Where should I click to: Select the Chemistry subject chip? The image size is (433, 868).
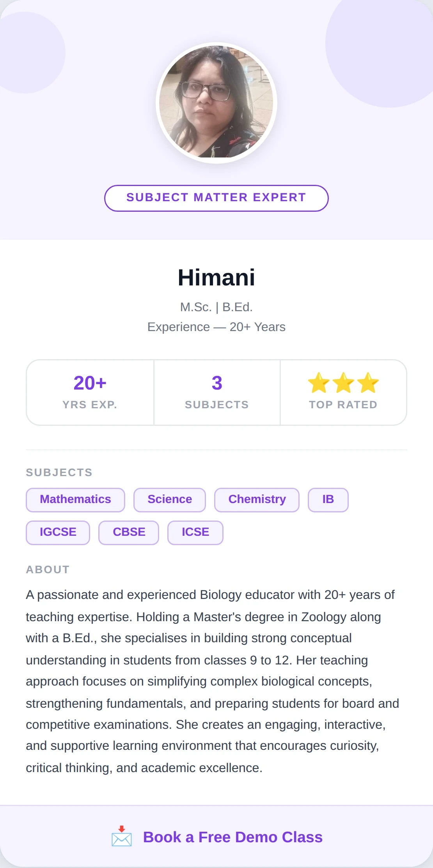point(256,500)
